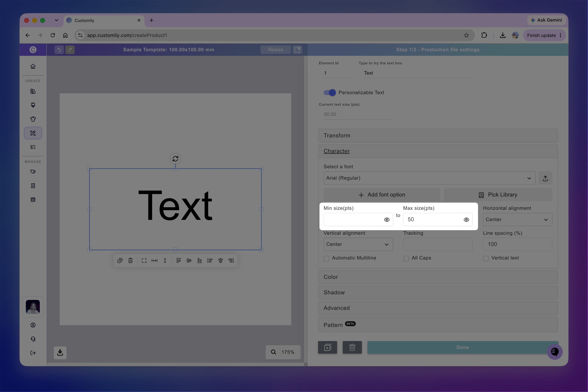This screenshot has height=392, width=588.
Task: Select the design tools icon in sidebar
Action: tap(33, 133)
